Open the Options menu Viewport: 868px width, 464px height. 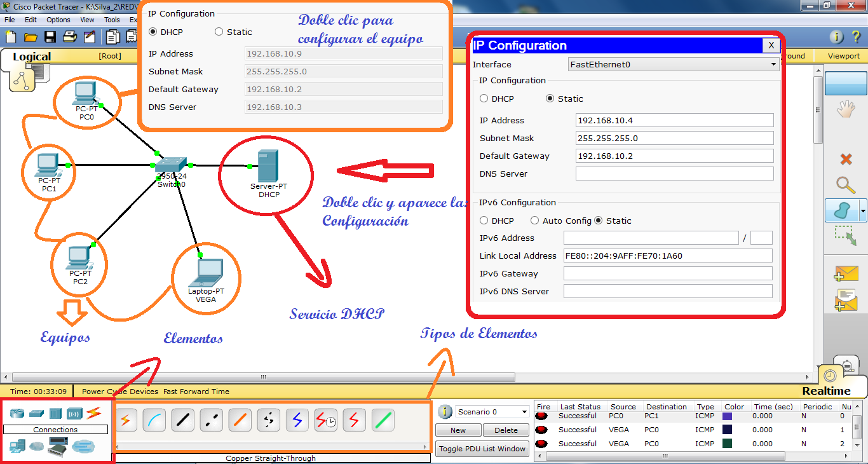[58, 20]
